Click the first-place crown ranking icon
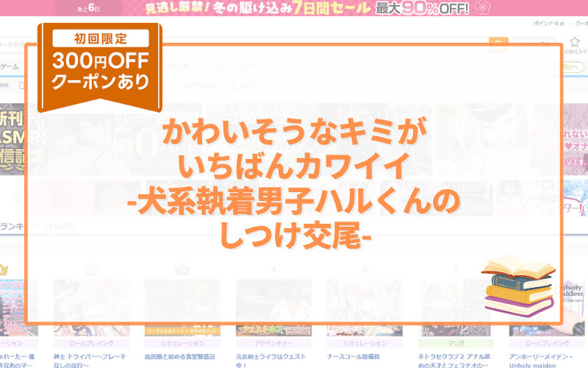Screen dimensions: 588x368 (x=4, y=269)
